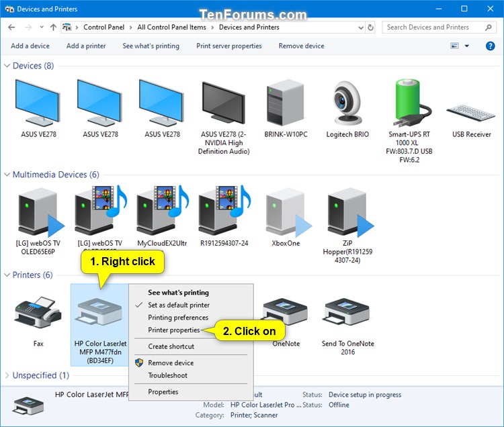Click the Search Devices and Printers box

pyautogui.click(x=437, y=28)
